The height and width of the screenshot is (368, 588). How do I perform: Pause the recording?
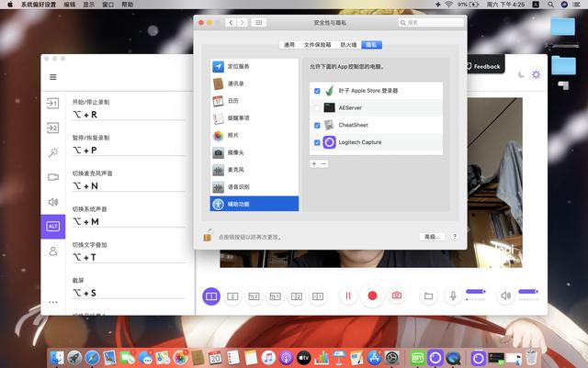pos(348,296)
